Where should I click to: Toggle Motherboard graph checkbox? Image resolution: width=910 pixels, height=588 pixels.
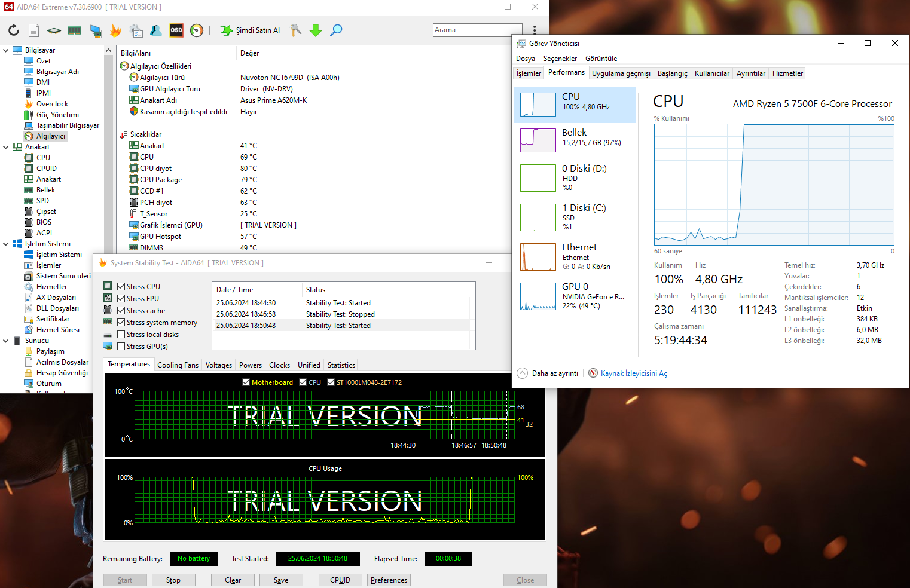tap(246, 382)
